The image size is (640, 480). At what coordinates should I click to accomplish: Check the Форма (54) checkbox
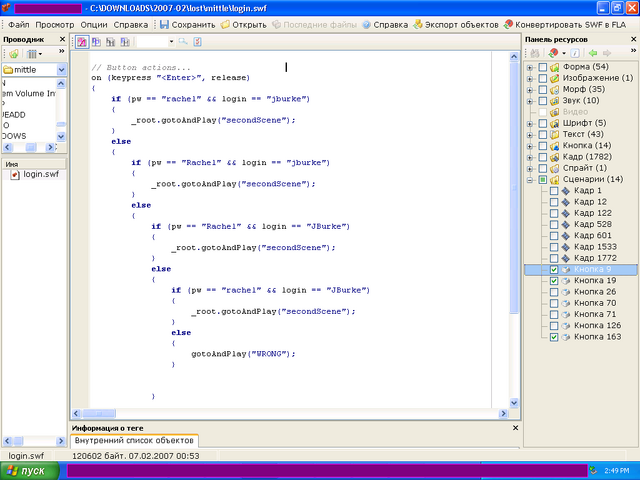click(x=542, y=67)
